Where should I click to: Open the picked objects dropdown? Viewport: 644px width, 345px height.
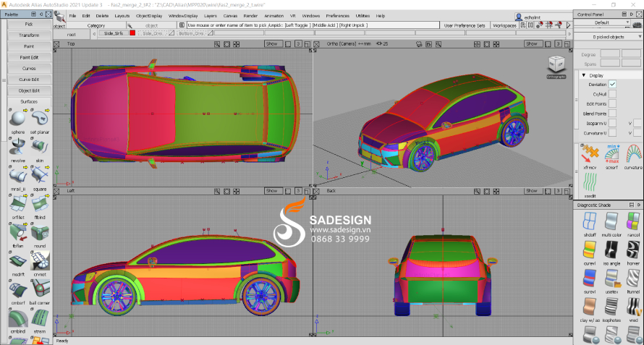tap(609, 37)
